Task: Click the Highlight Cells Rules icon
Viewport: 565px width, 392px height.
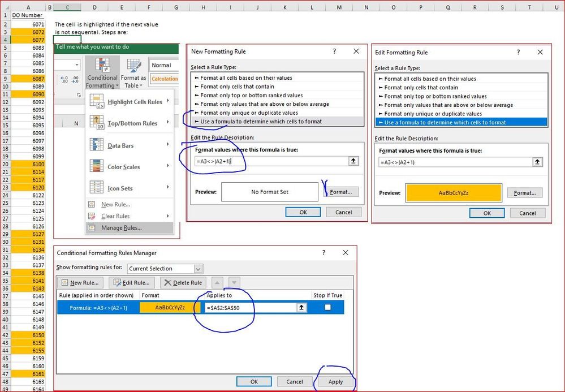Action: coord(97,101)
